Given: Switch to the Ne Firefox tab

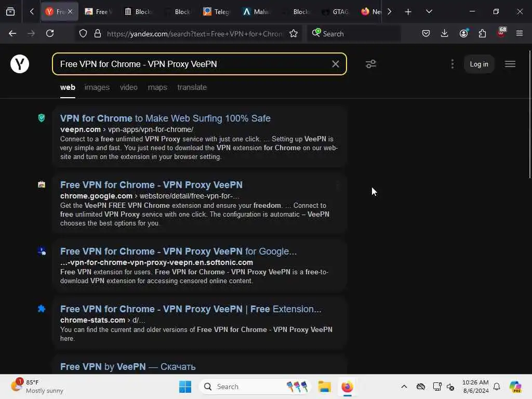Looking at the screenshot, I should (x=370, y=12).
